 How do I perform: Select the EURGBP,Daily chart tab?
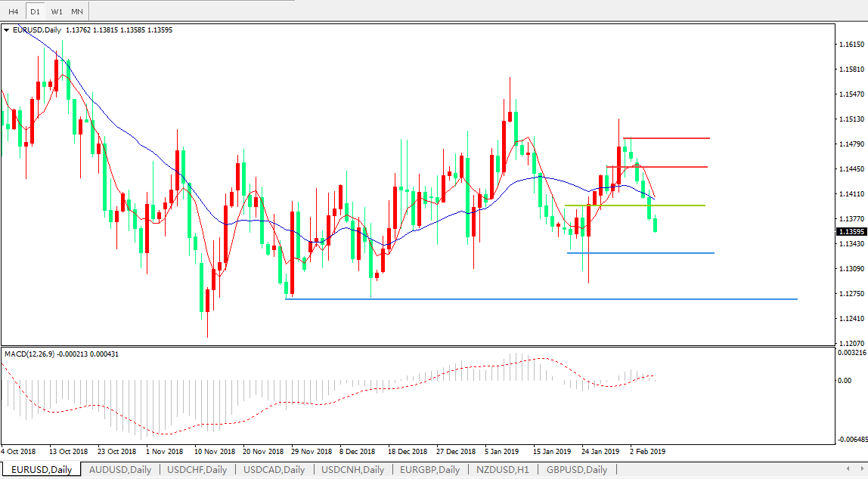pyautogui.click(x=429, y=470)
